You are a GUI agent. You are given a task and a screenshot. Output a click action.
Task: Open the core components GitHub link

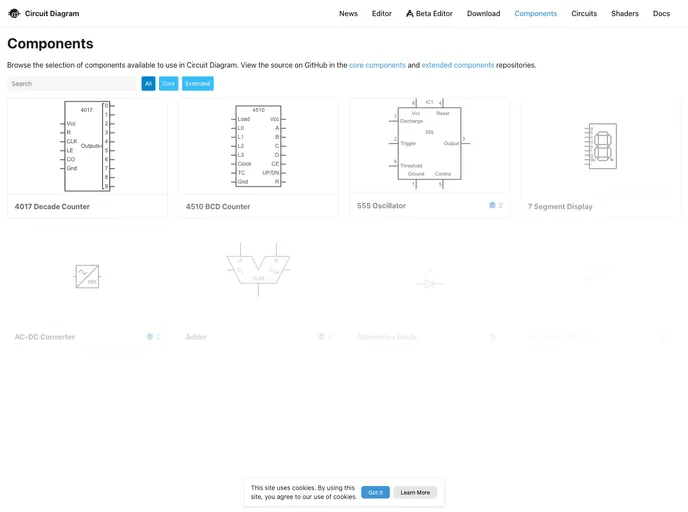click(x=377, y=65)
